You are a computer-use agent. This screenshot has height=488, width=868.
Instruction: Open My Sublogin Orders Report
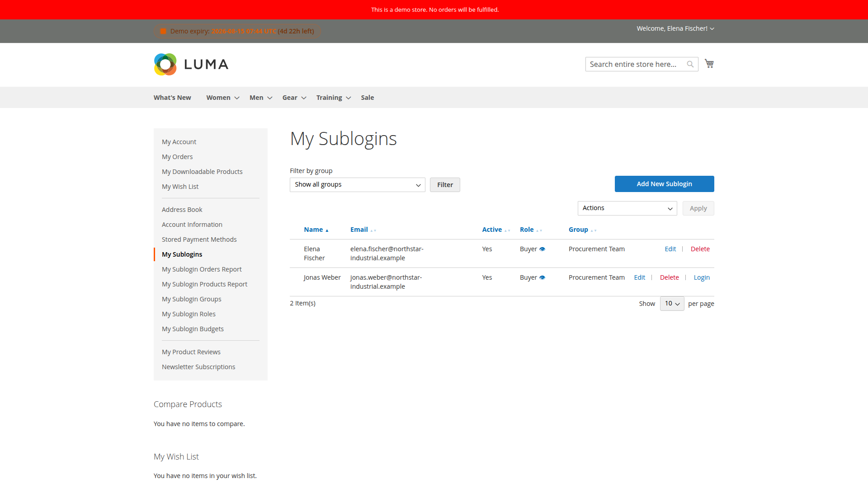[202, 269]
